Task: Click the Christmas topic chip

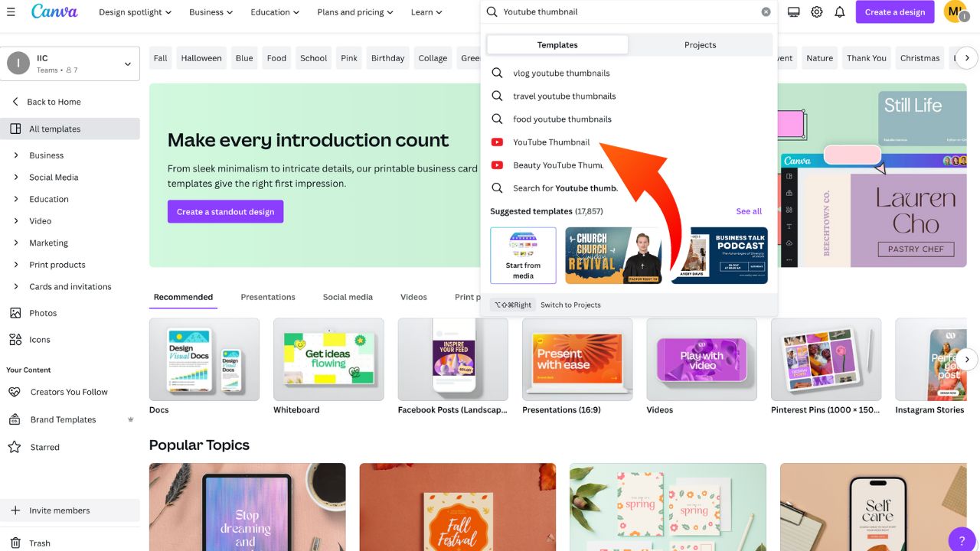Action: click(920, 58)
